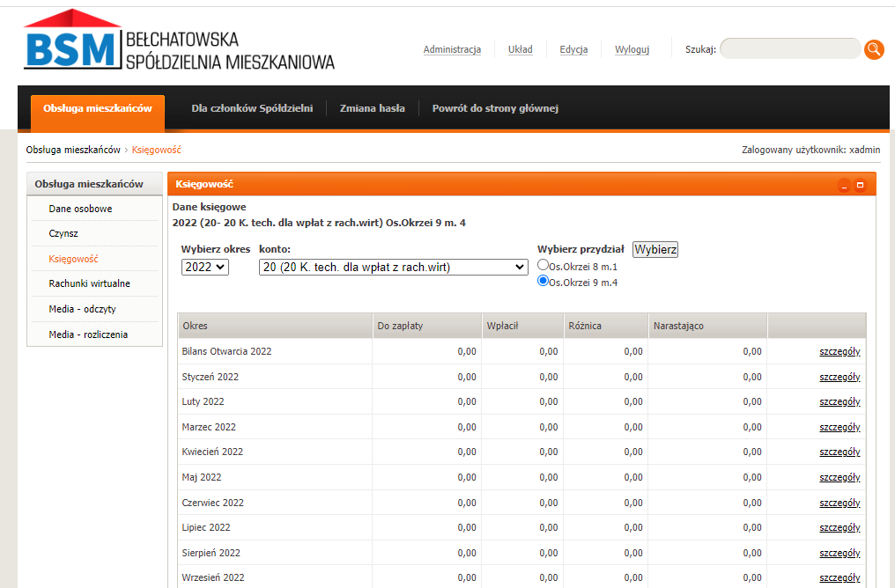This screenshot has width=895, height=588.
Task: Select the Os.Okrzei 8 m.1 radio button
Action: 543,266
